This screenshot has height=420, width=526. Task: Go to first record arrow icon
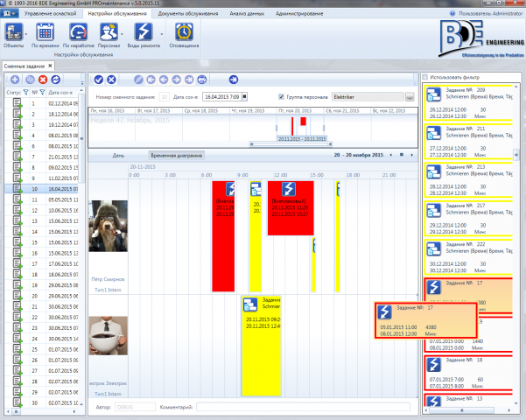click(x=151, y=80)
